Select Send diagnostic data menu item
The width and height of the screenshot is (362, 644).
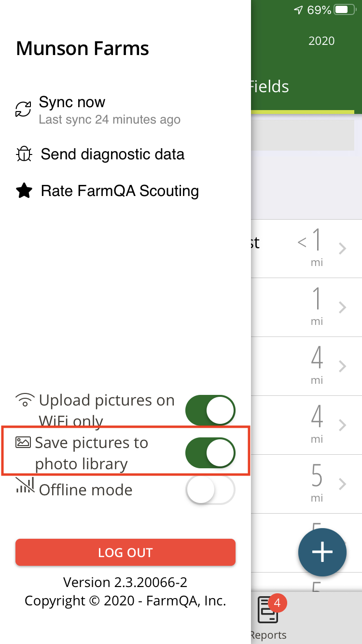pos(112,154)
